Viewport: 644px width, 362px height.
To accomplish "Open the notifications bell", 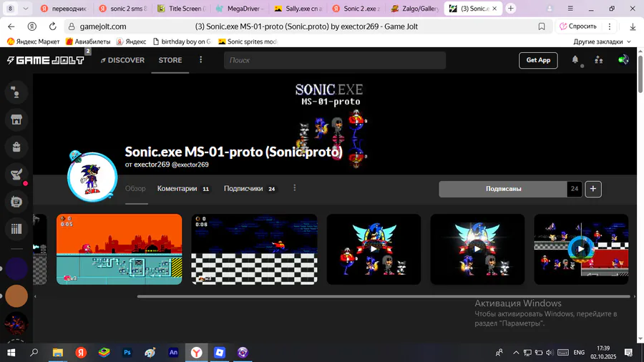I will (x=575, y=60).
